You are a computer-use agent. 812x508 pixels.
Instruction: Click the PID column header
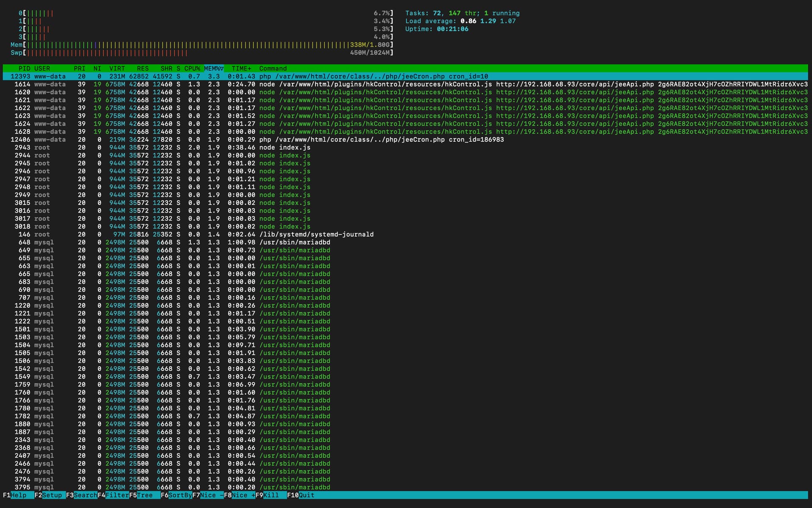tap(24, 69)
